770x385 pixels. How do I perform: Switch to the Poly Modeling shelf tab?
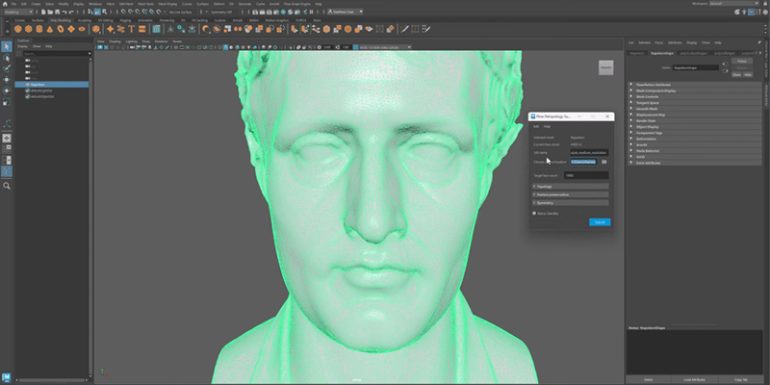[x=60, y=20]
